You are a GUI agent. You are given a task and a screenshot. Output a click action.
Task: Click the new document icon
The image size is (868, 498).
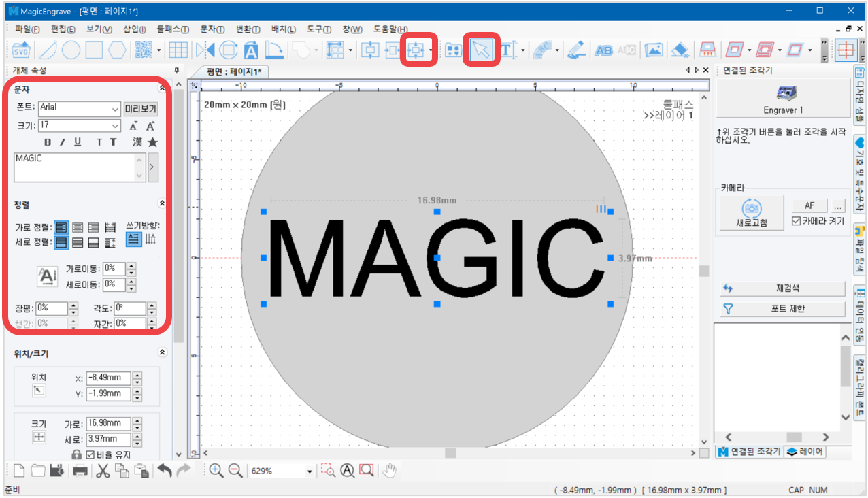pos(19,470)
